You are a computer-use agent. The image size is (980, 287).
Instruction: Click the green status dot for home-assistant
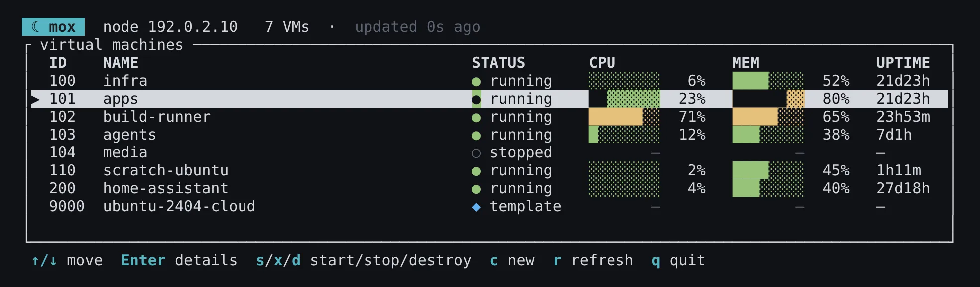pos(476,189)
